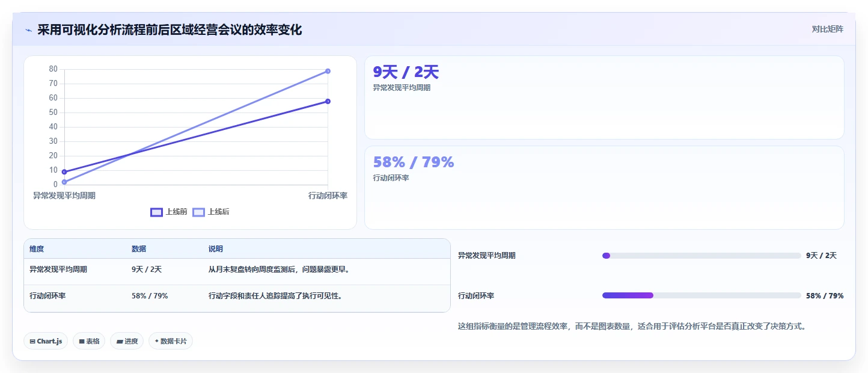Click table cell 行动闭环率

pyautogui.click(x=47, y=296)
